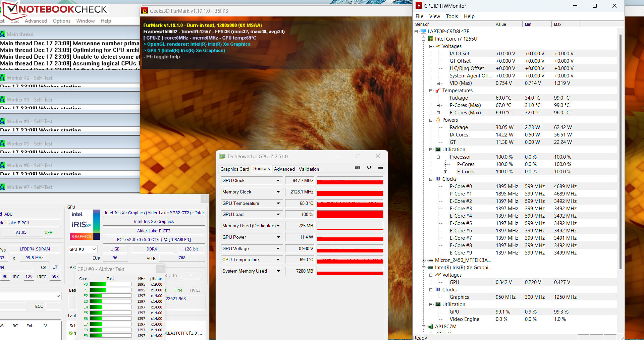Click the Worker #6 Self-Test window icon
Image resolution: width=644 pixels, height=340 pixels.
pyautogui.click(x=3, y=165)
